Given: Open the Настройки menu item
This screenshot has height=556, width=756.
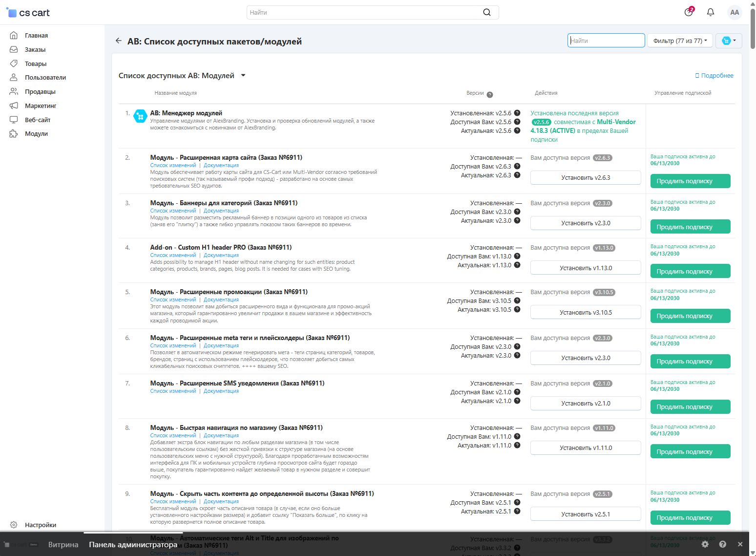Looking at the screenshot, I should point(41,525).
